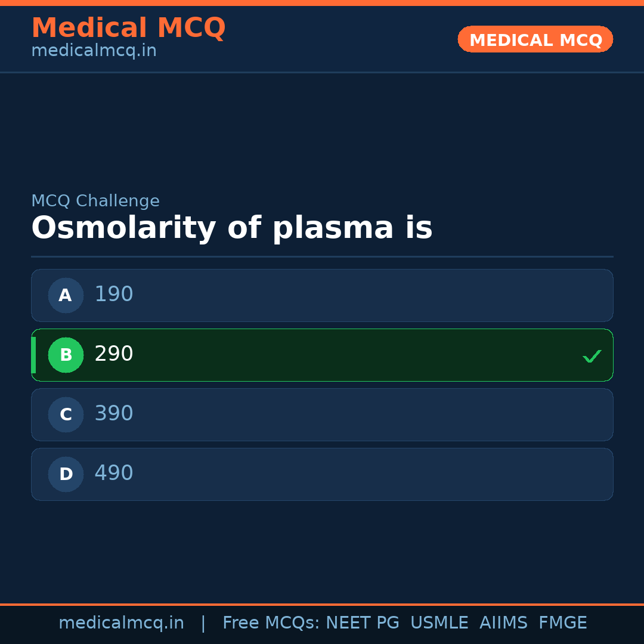Screen dimensions: 644x644
Task: Click the USMLE exam category
Action: point(439,623)
